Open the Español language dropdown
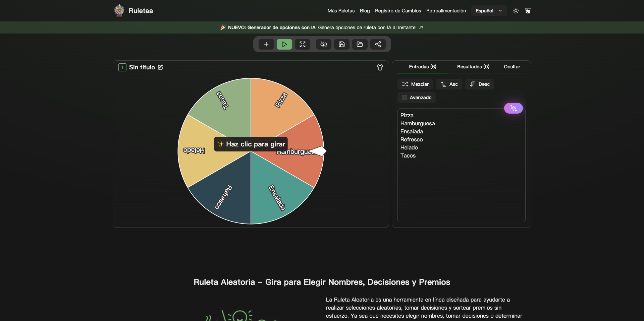This screenshot has width=644, height=321. pyautogui.click(x=489, y=11)
